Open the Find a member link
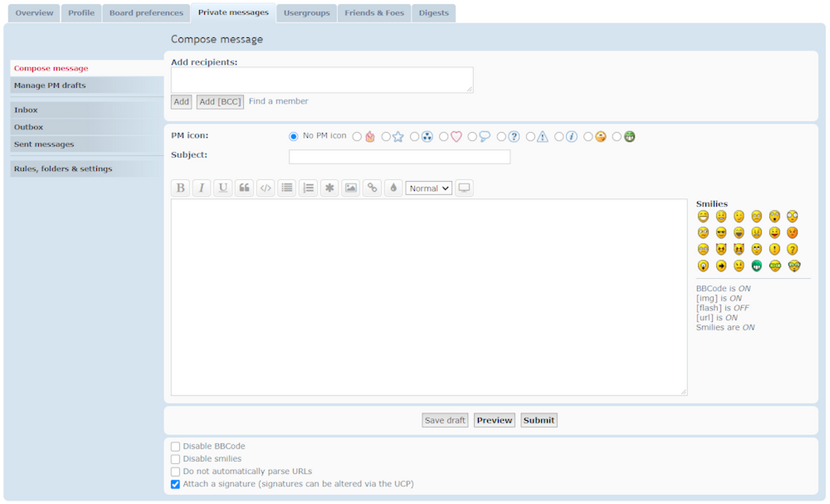This screenshot has width=830, height=504. (278, 101)
